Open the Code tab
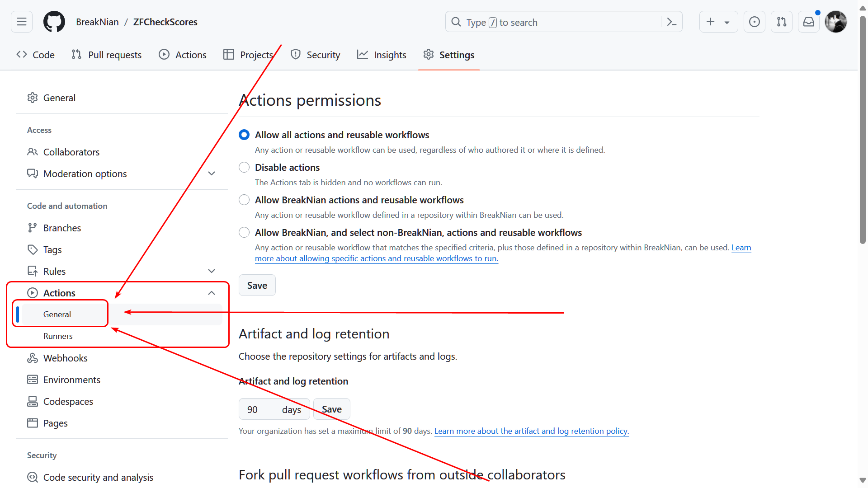 pyautogui.click(x=35, y=55)
